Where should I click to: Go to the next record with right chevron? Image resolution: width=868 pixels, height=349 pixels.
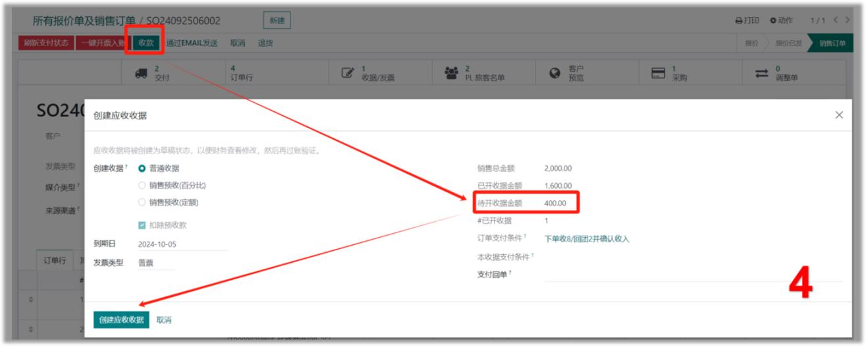coord(847,21)
